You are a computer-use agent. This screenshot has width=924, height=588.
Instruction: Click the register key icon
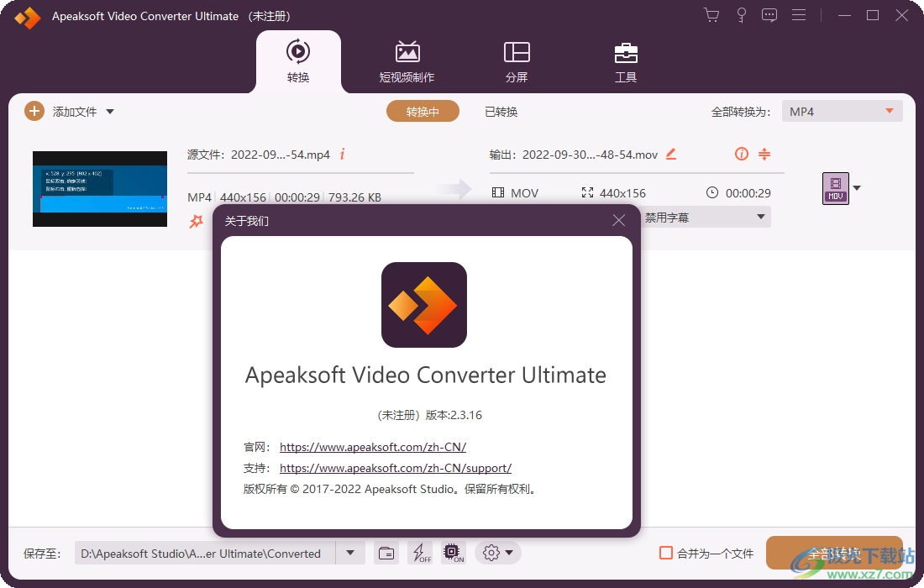[x=742, y=15]
